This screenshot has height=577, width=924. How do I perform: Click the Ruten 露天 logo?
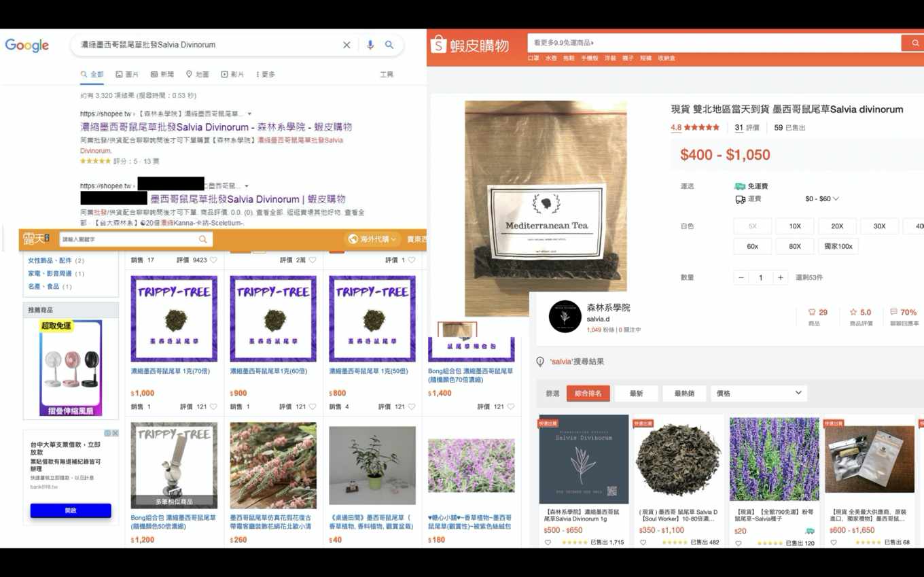[36, 239]
